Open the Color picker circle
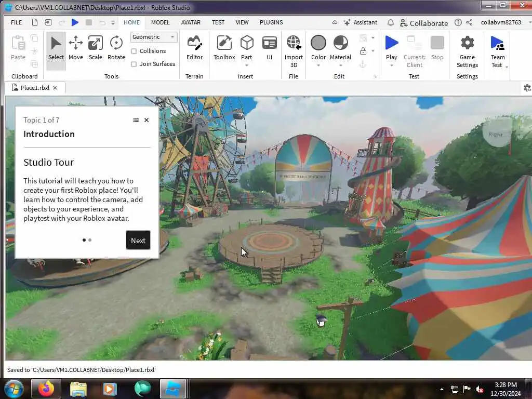Viewport: 532px width, 399px height. tap(318, 43)
